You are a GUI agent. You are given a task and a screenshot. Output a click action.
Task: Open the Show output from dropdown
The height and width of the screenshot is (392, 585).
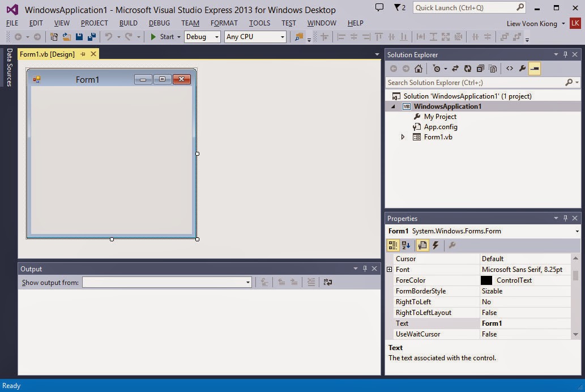[x=247, y=282]
